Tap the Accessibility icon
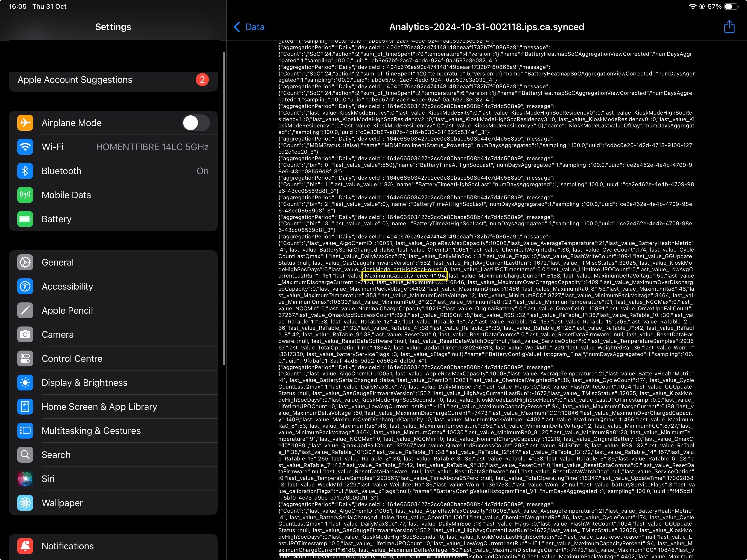This screenshot has height=560, width=747. [25, 286]
